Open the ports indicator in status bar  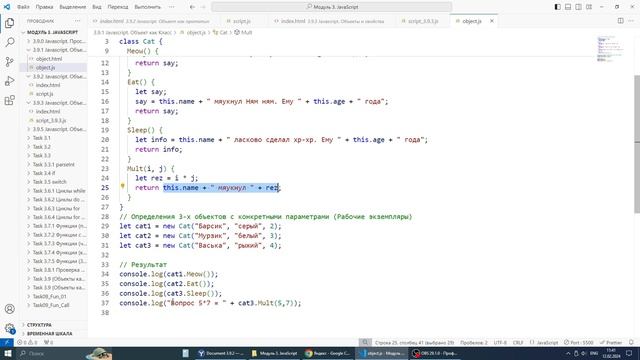point(48,342)
